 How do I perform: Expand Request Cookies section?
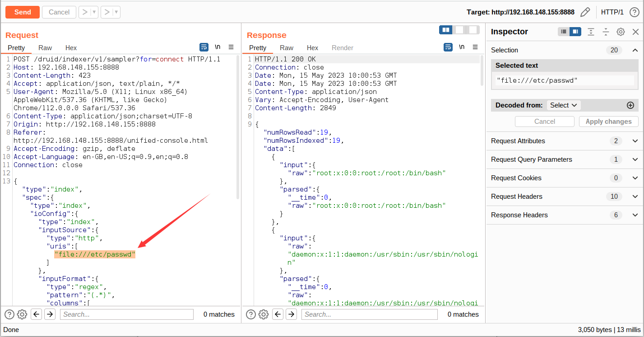(565, 178)
